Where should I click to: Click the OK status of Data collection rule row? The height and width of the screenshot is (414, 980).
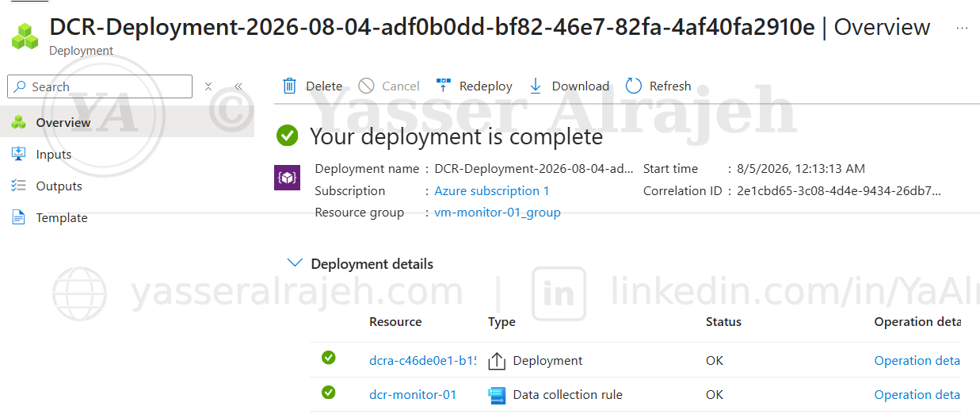tap(715, 394)
